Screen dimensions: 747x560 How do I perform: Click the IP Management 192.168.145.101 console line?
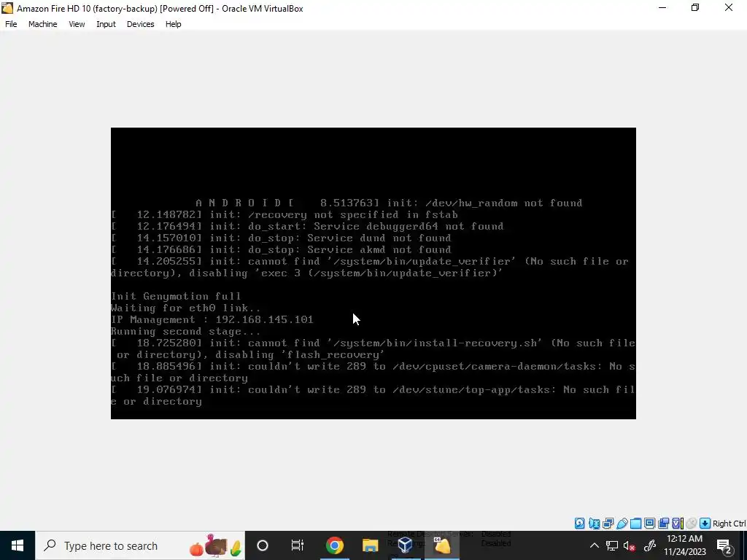click(212, 319)
